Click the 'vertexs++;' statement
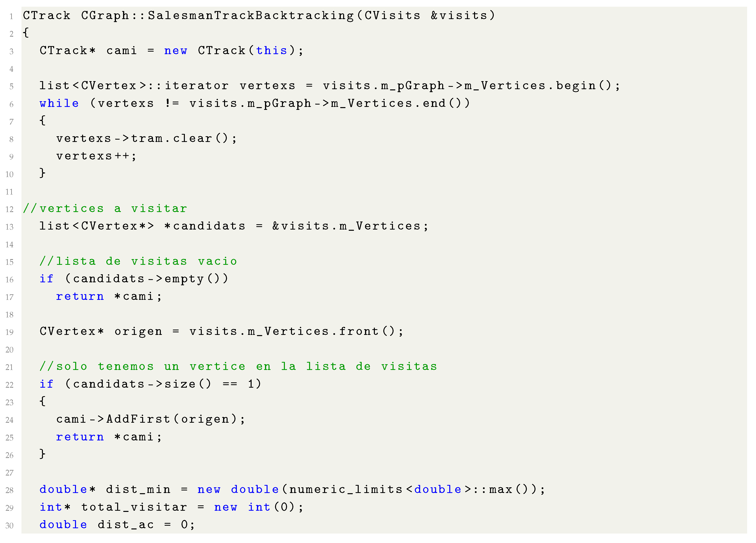This screenshot has height=543, width=756. point(96,156)
